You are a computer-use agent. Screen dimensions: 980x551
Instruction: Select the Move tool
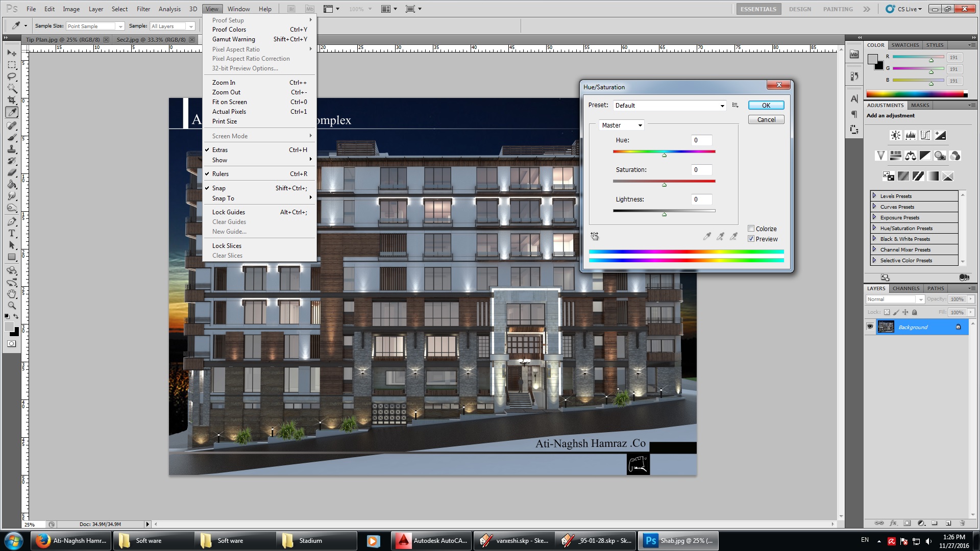pos(12,53)
